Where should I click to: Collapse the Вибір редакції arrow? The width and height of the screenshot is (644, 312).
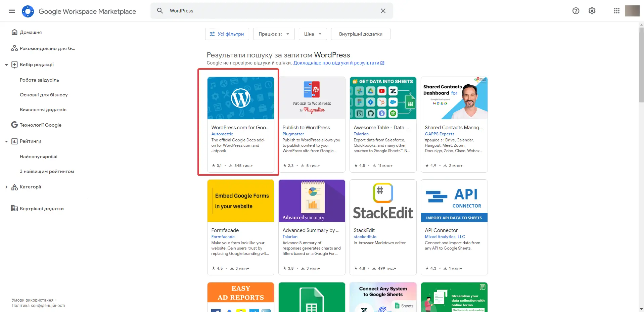(6, 65)
